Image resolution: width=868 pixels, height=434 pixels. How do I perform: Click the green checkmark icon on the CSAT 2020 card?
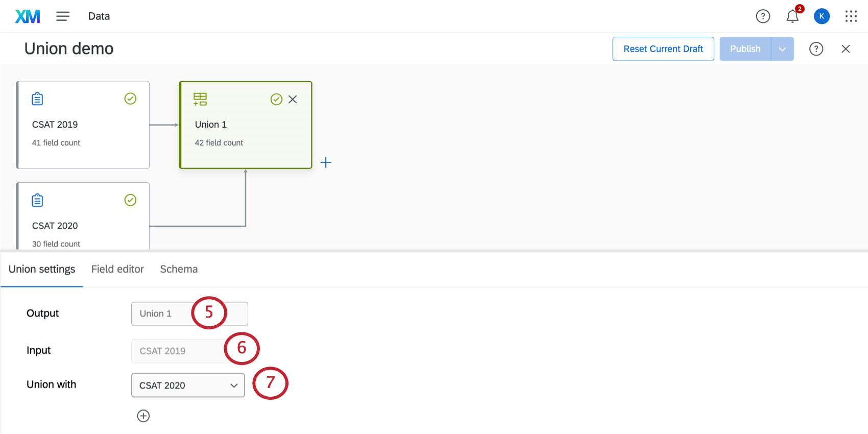[x=130, y=200]
